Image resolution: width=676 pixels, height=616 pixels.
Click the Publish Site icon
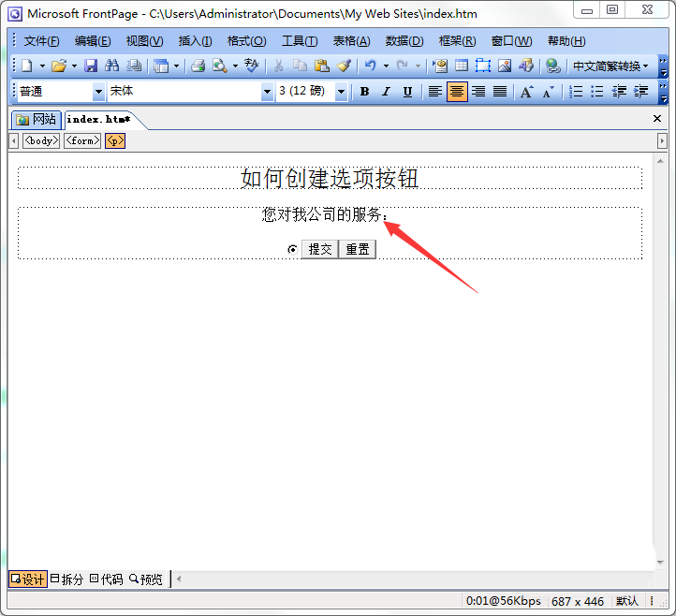(134, 66)
